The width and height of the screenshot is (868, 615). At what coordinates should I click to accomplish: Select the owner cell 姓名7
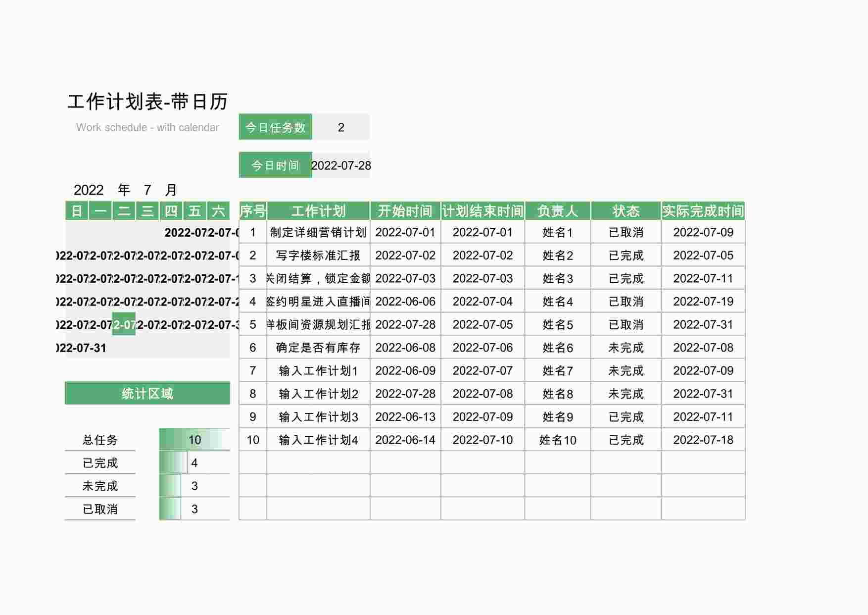tap(558, 370)
